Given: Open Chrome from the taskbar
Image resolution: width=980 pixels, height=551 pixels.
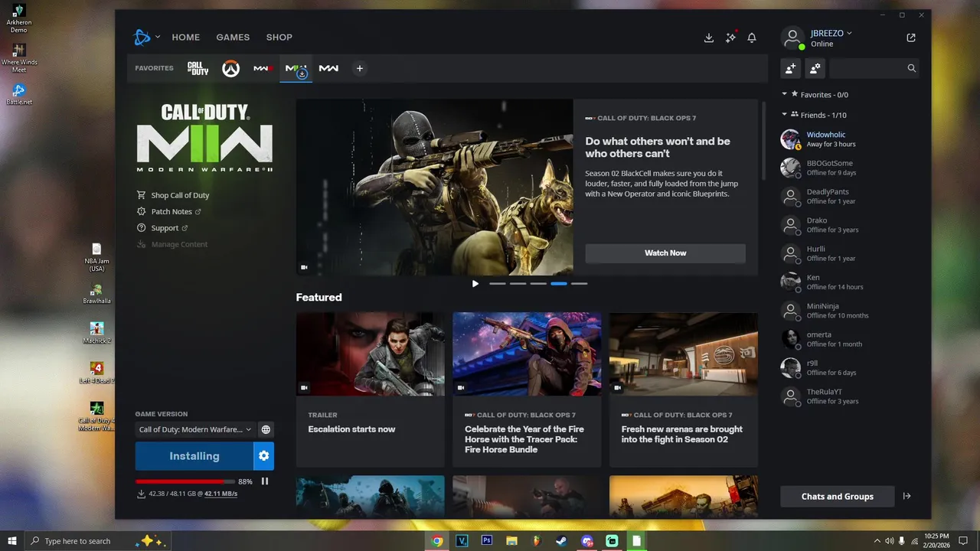Looking at the screenshot, I should click(x=437, y=540).
